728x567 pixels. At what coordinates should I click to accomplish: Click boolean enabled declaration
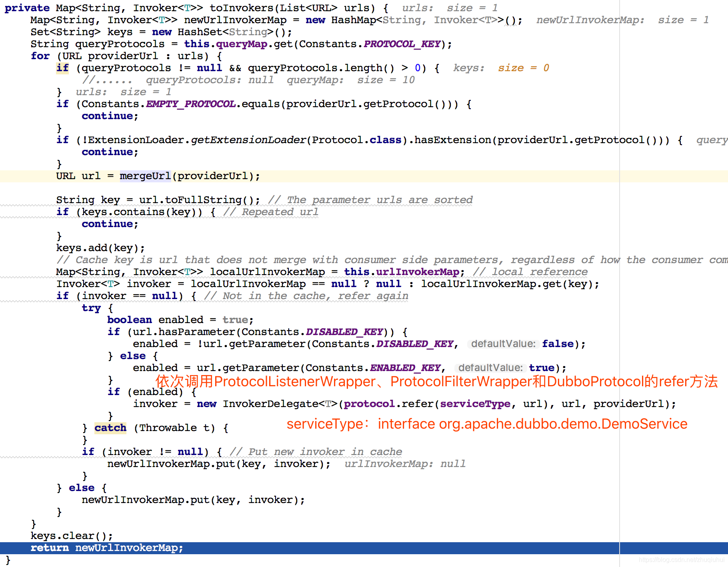(x=155, y=320)
